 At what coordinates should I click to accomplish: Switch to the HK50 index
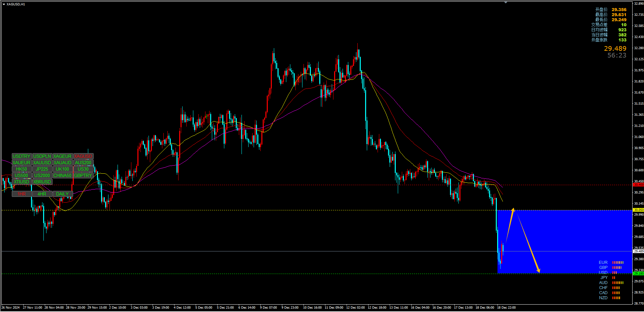coord(22,169)
